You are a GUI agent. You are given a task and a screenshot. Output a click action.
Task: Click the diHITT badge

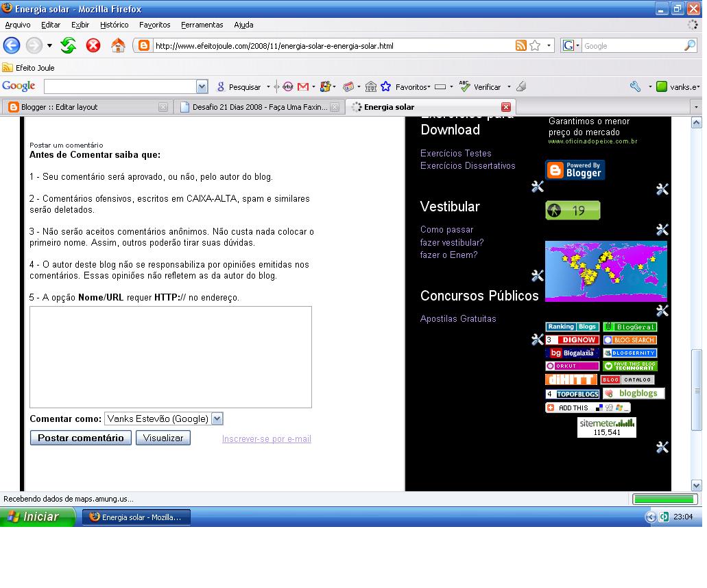(x=571, y=379)
